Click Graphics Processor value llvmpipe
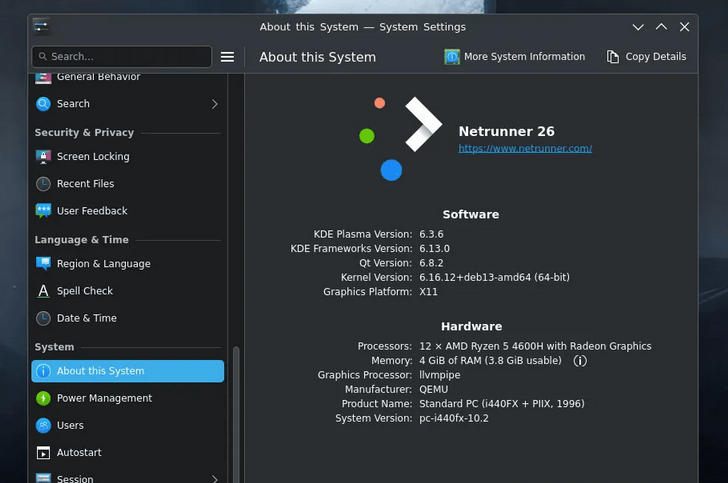Viewport: 728px width, 483px height. pos(440,375)
